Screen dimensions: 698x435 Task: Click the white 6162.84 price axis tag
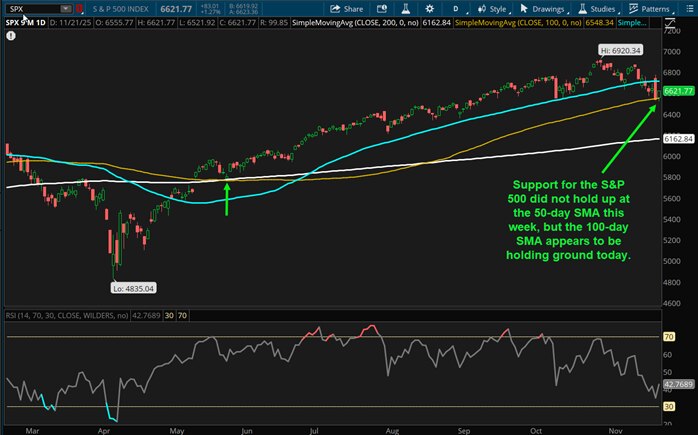pos(678,139)
